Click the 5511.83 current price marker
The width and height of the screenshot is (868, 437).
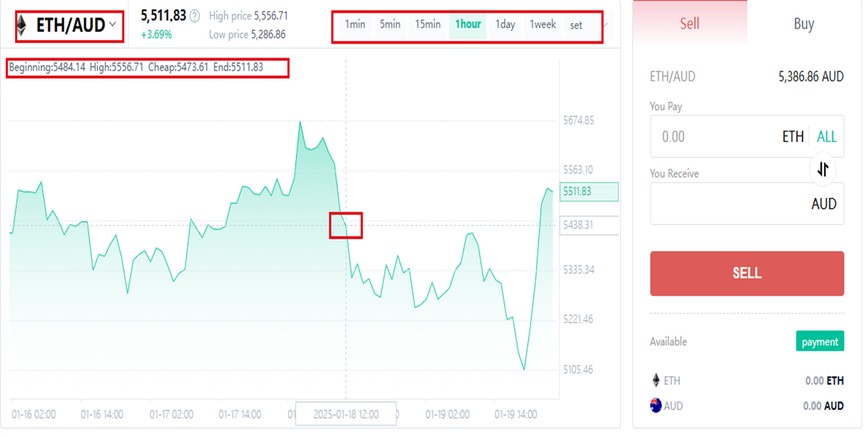point(589,192)
